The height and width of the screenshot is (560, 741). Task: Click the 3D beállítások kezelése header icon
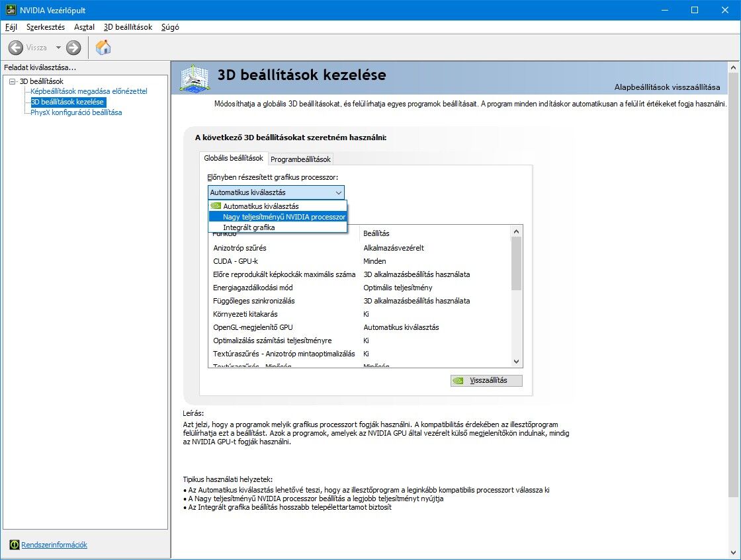tap(195, 79)
